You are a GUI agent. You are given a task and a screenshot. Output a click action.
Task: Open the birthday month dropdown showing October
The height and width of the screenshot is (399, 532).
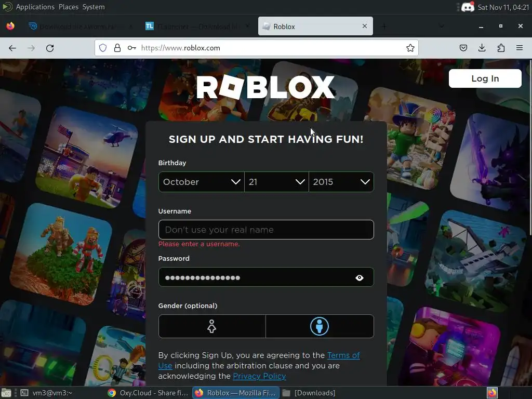(x=202, y=182)
